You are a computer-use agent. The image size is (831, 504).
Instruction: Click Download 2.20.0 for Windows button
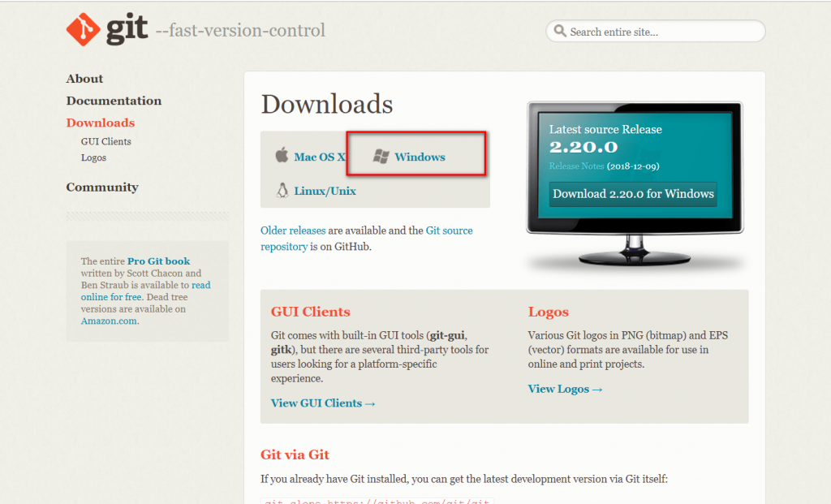tap(633, 194)
